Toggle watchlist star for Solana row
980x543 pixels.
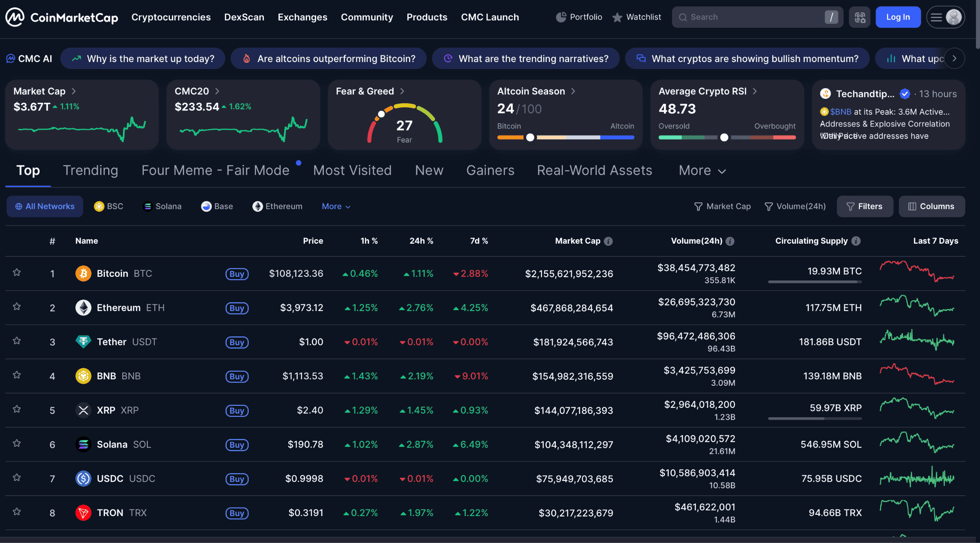coord(17,443)
